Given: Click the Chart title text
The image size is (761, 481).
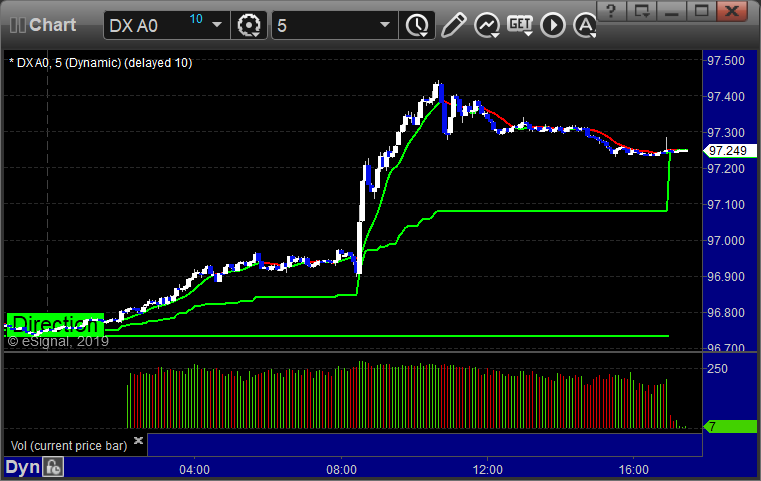Looking at the screenshot, I should [53, 25].
